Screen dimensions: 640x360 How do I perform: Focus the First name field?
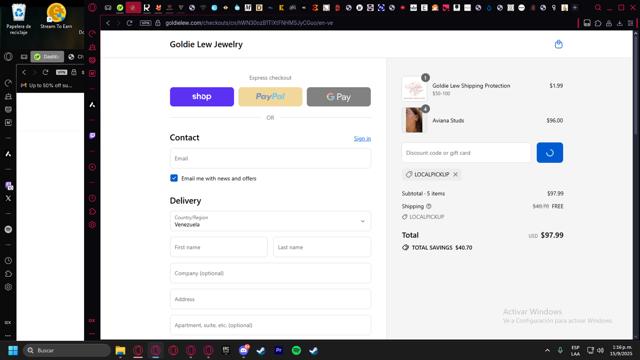click(x=218, y=247)
